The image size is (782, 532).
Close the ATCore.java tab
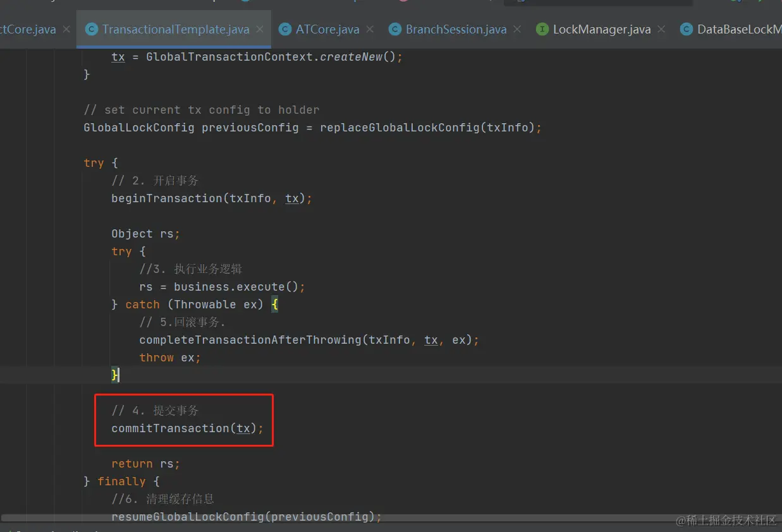pyautogui.click(x=370, y=30)
